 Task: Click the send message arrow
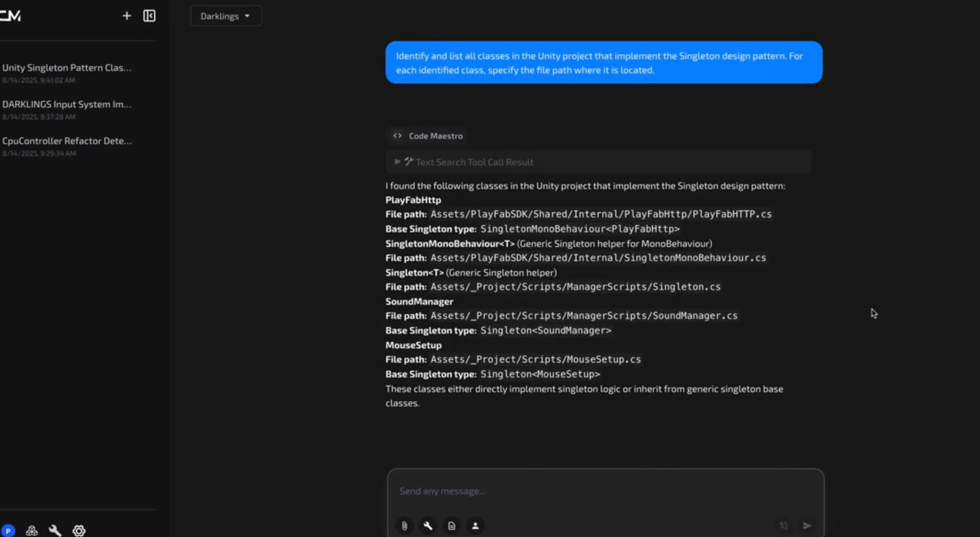[807, 525]
